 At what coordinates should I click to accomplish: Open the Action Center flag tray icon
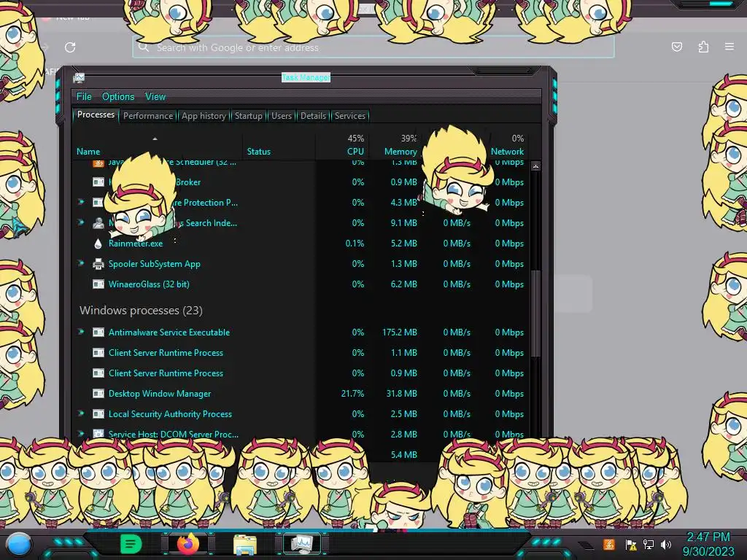(x=631, y=545)
